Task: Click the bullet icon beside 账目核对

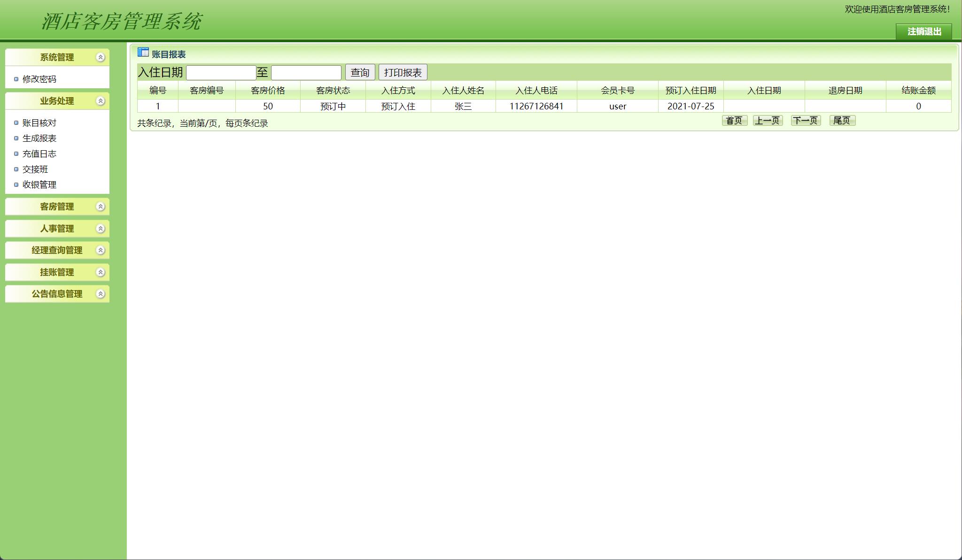Action: pos(16,123)
